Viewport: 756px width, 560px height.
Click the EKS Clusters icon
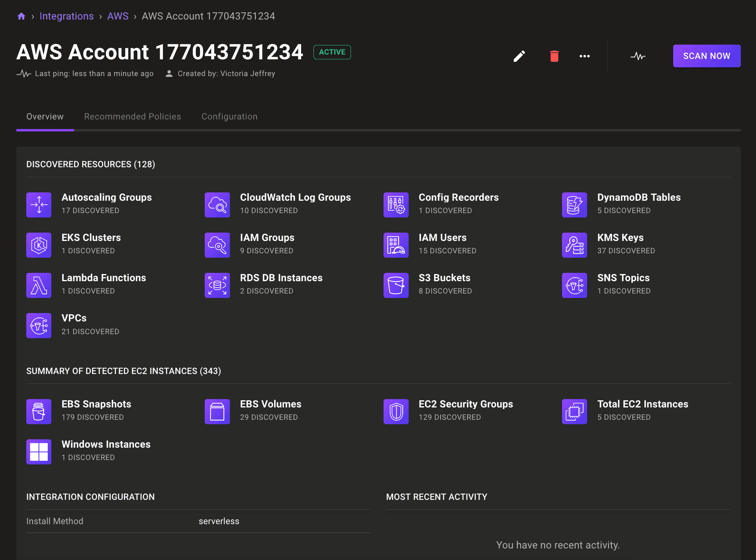(x=39, y=245)
